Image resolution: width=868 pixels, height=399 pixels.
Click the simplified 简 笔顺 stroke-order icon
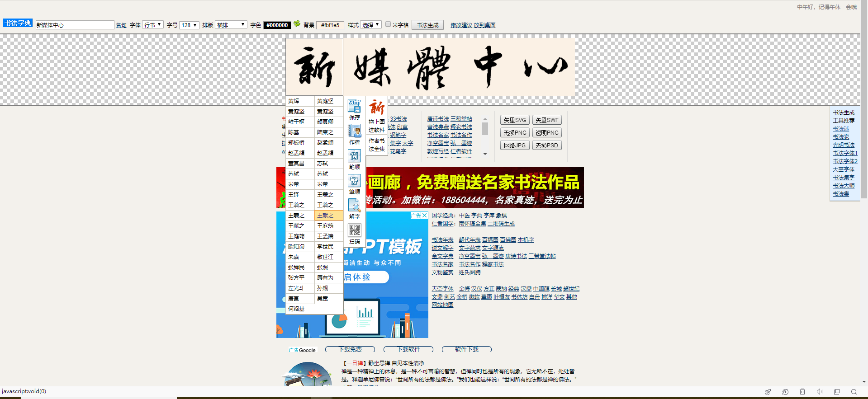click(354, 156)
